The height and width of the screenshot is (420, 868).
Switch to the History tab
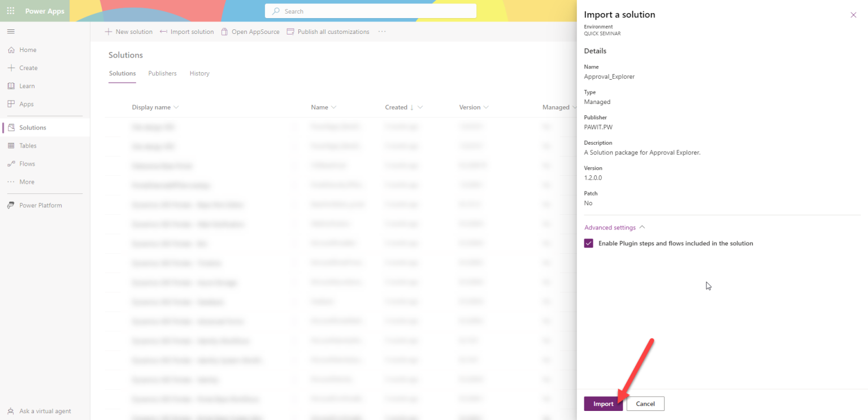click(199, 73)
